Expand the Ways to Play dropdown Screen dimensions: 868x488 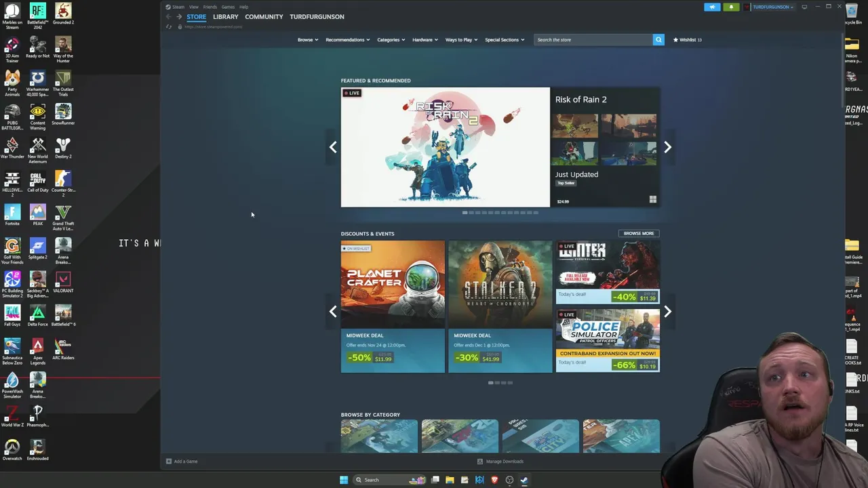tap(461, 39)
